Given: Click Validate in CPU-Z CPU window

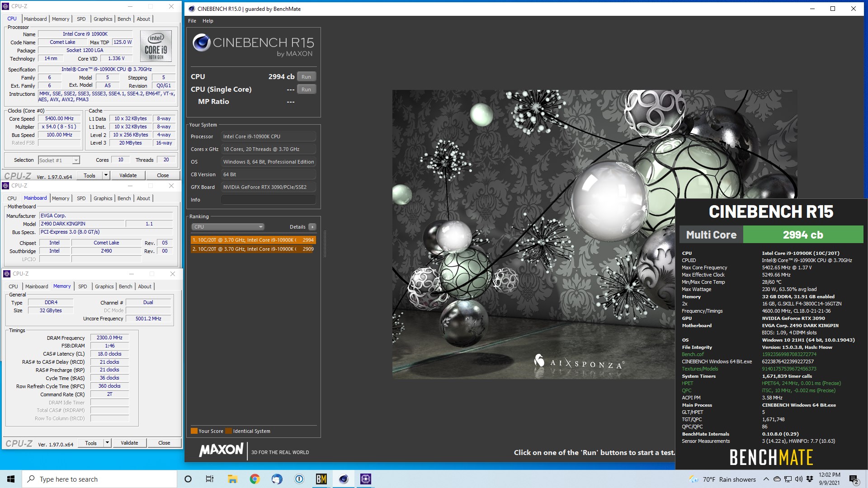Looking at the screenshot, I should 128,175.
